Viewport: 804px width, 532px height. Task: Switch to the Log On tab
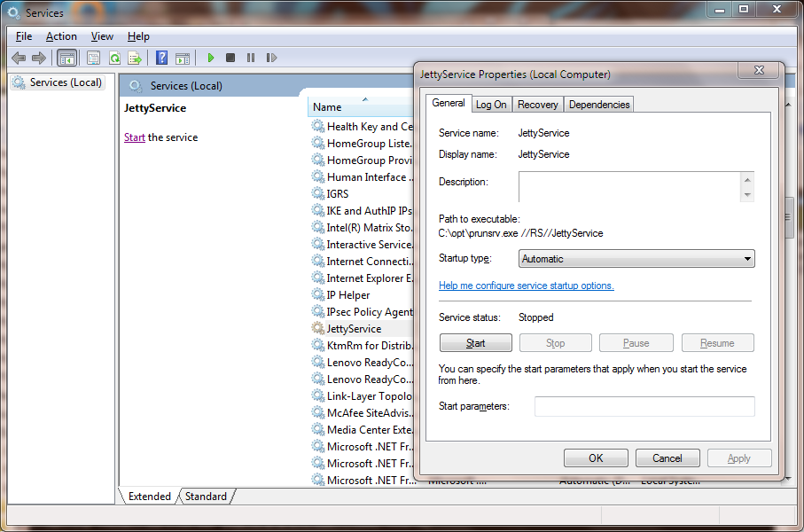(491, 105)
